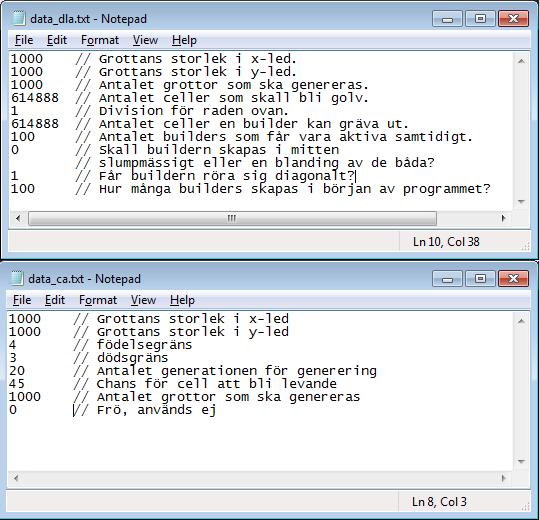Open Help menu in data_dla.txt window
Screen dimensions: 539x520
(184, 40)
